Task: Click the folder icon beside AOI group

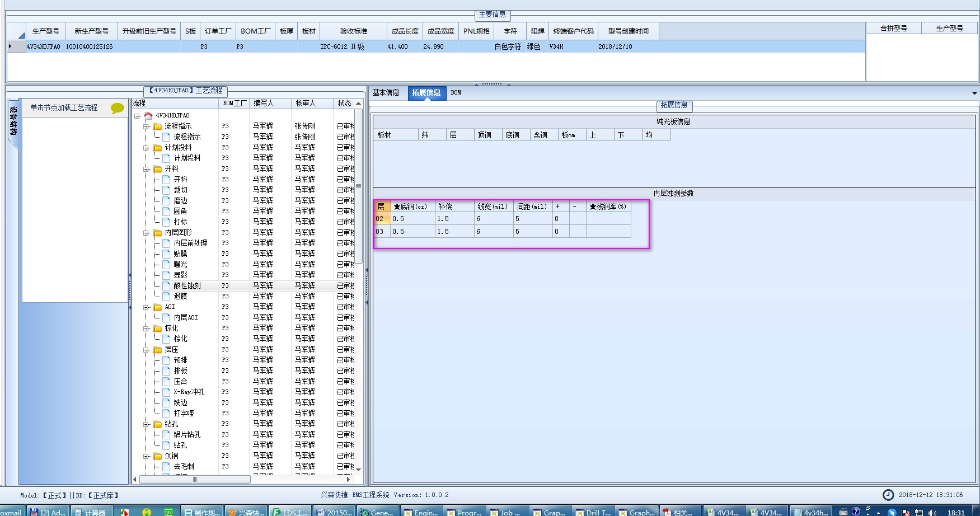Action: point(157,307)
